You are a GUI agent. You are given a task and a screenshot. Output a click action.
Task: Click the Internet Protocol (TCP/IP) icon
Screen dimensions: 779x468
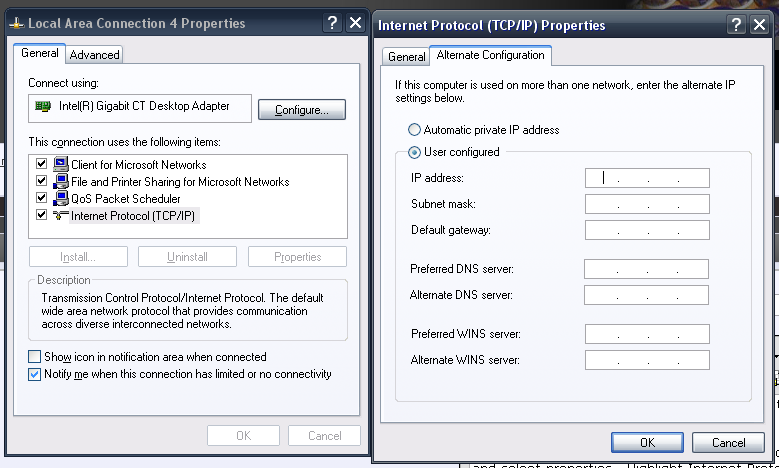pyautogui.click(x=61, y=216)
